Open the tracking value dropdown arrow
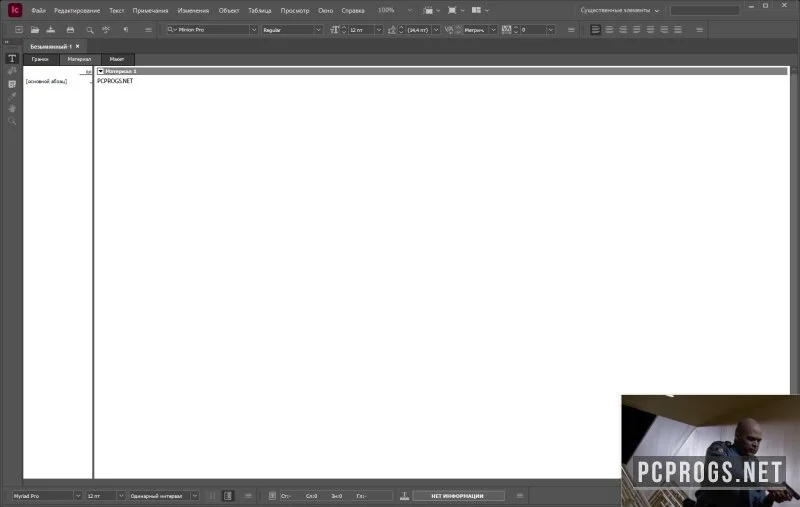This screenshot has width=800, height=507. point(551,30)
